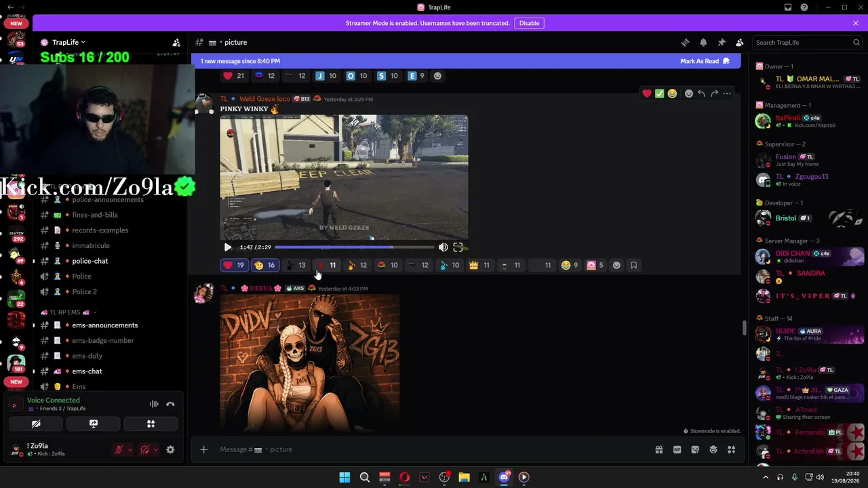The width and height of the screenshot is (868, 488).
Task: Open the Apps launcher in message bar
Action: 731,449
